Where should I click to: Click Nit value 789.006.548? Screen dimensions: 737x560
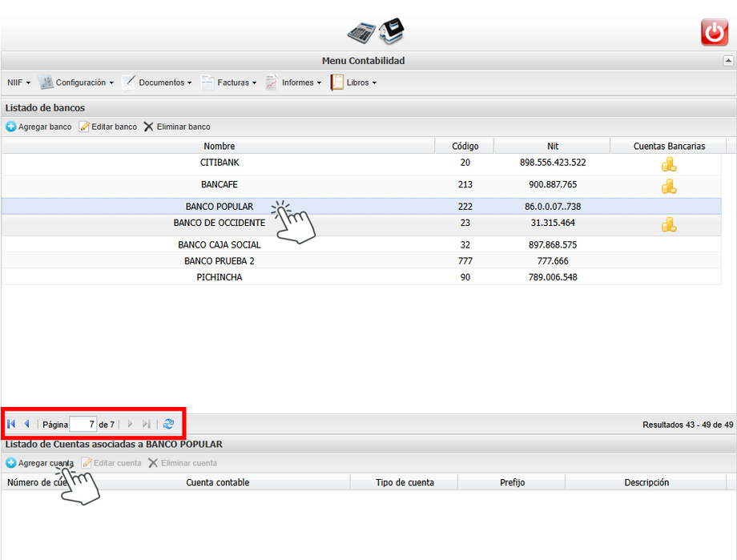(553, 277)
